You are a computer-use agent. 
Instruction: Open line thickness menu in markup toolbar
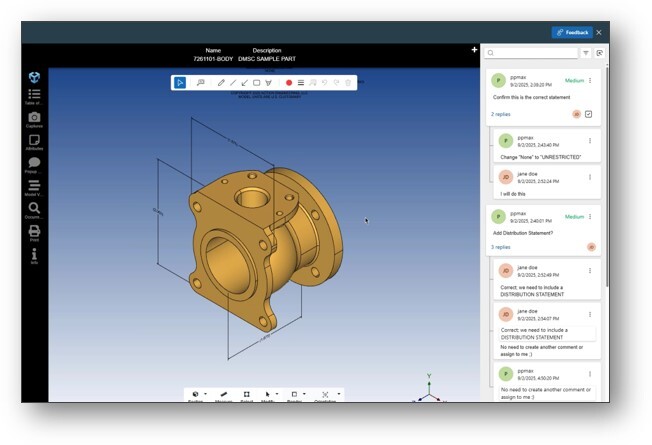coord(301,83)
